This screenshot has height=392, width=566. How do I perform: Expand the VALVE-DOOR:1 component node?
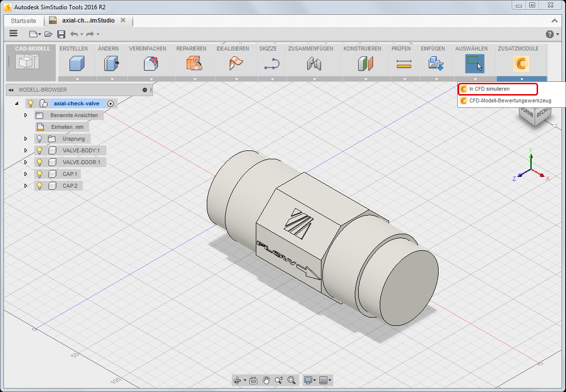pos(25,162)
